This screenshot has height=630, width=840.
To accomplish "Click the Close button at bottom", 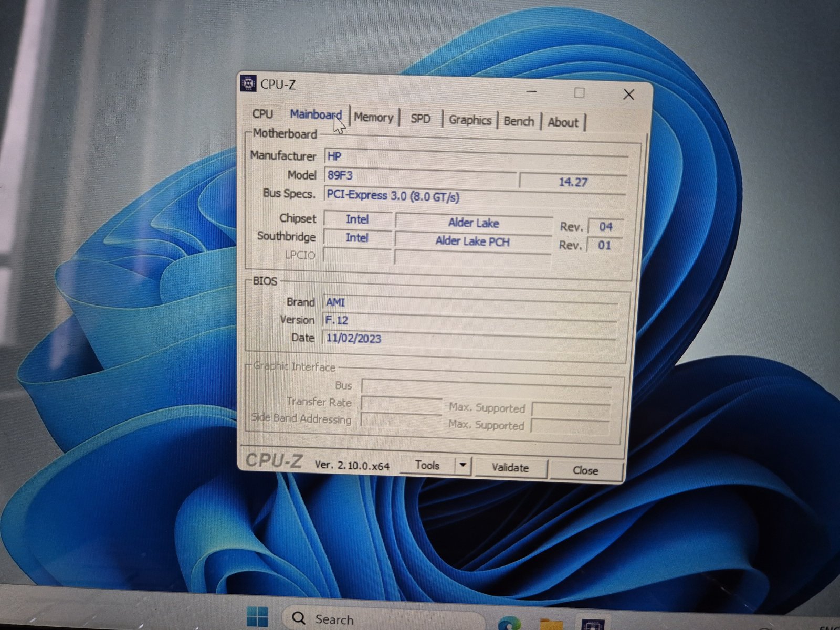I will tap(585, 470).
